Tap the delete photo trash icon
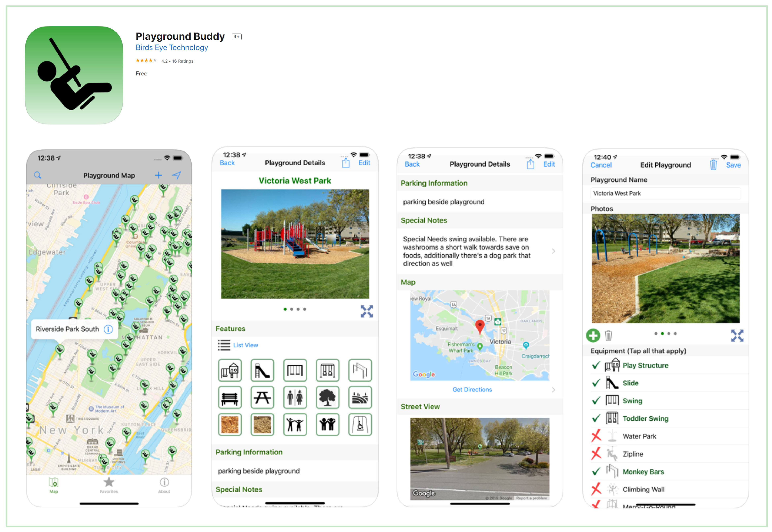The height and width of the screenshot is (532, 772). (608, 336)
